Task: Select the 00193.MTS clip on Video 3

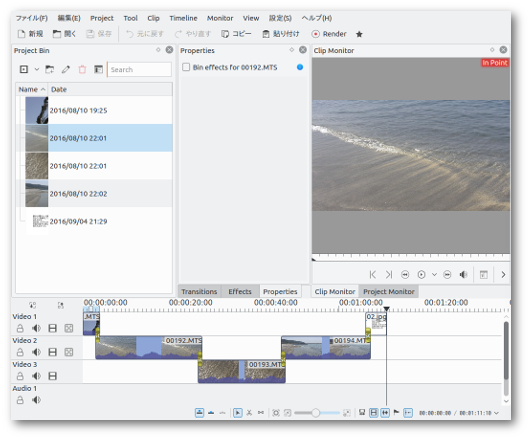Action: [x=242, y=371]
